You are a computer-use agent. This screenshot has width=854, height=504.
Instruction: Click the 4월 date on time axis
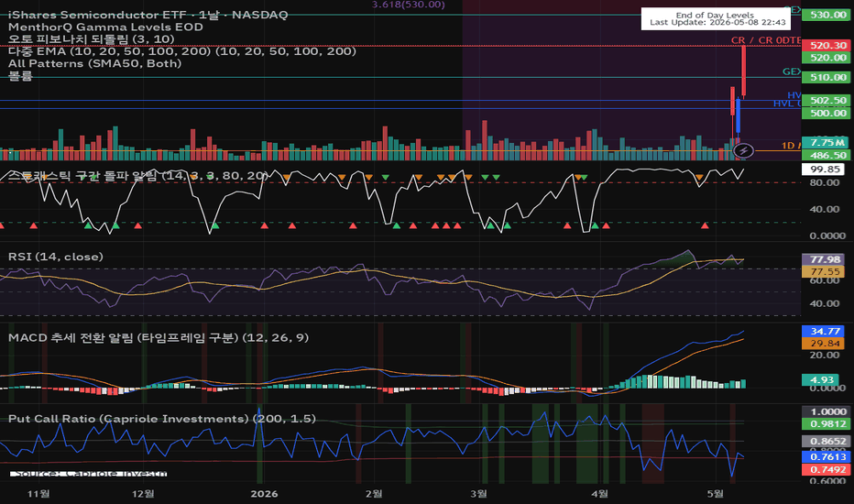[x=599, y=494]
